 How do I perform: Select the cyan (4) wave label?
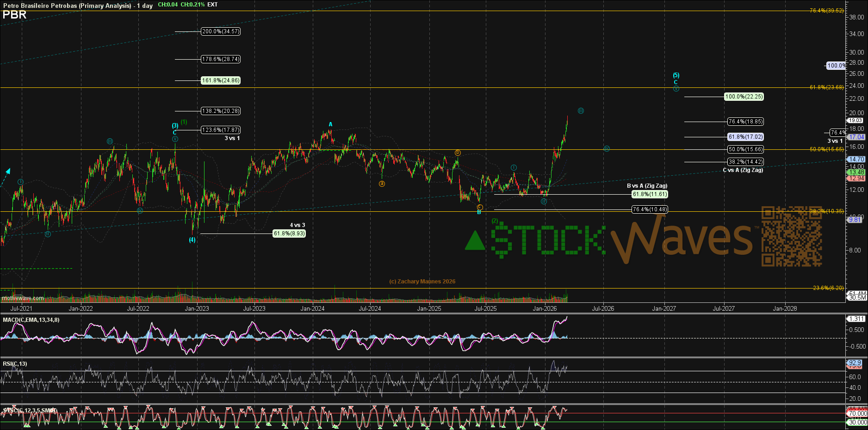click(x=192, y=240)
